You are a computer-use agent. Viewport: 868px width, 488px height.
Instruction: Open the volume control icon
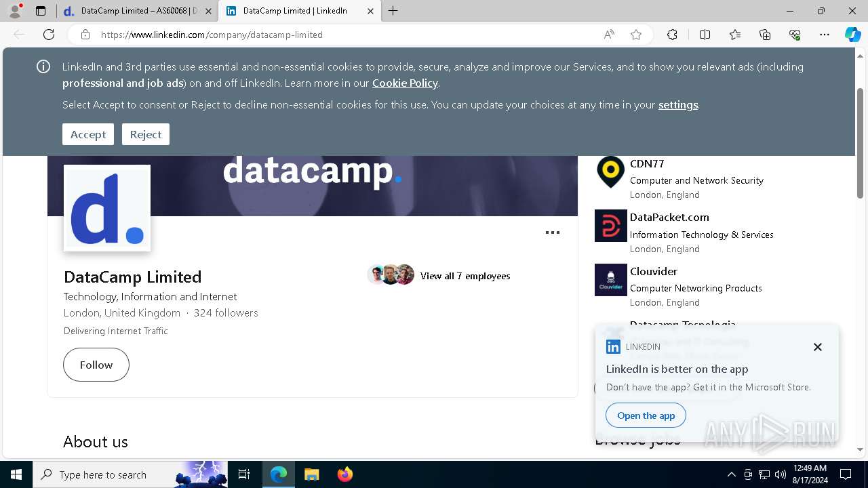pyautogui.click(x=781, y=474)
